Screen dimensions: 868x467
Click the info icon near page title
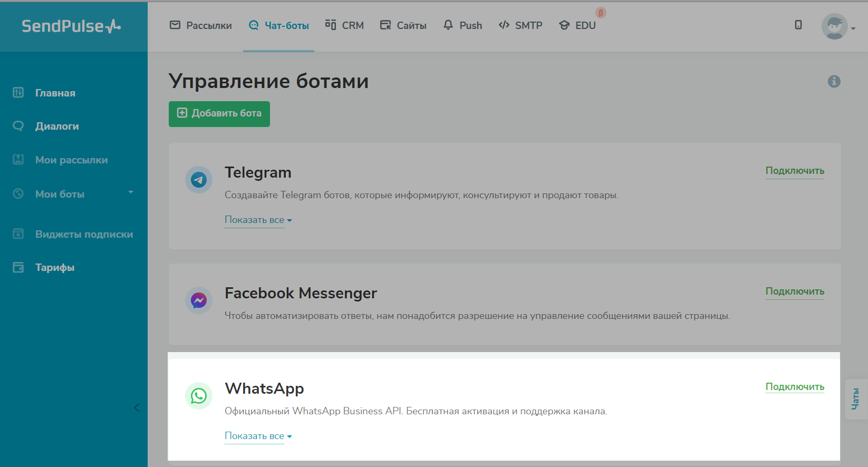[834, 81]
